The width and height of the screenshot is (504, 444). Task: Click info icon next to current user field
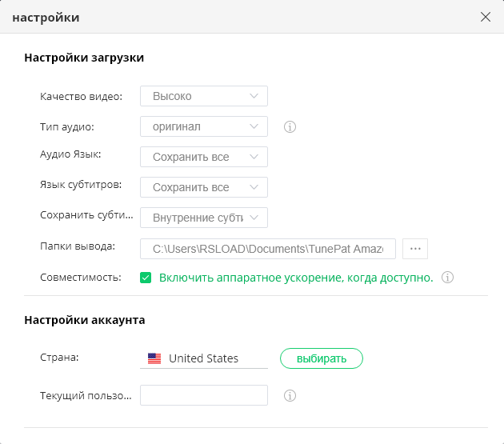pos(290,395)
